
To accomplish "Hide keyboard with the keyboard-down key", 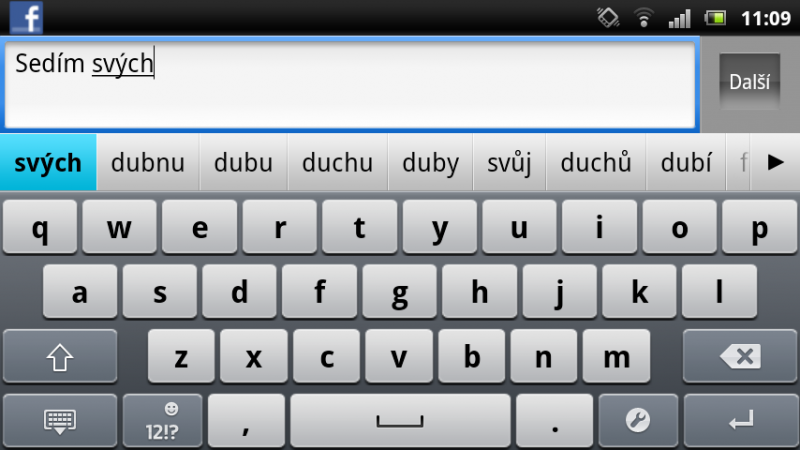I will pyautogui.click(x=60, y=421).
